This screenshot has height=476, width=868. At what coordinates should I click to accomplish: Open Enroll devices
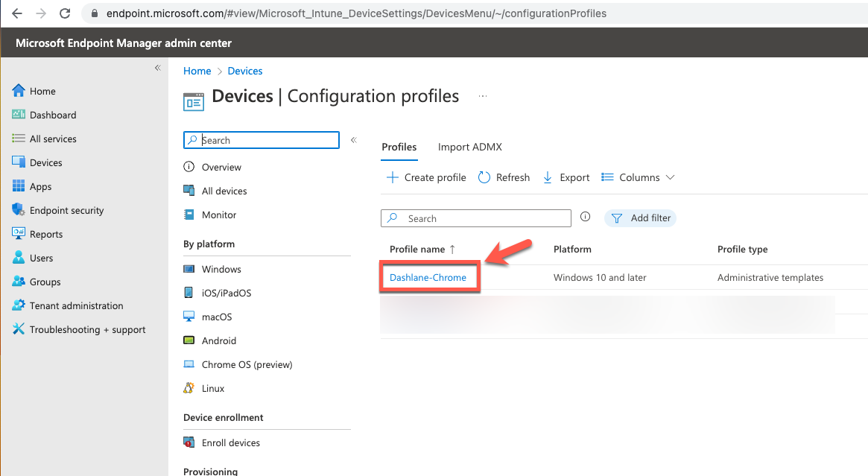tap(231, 442)
